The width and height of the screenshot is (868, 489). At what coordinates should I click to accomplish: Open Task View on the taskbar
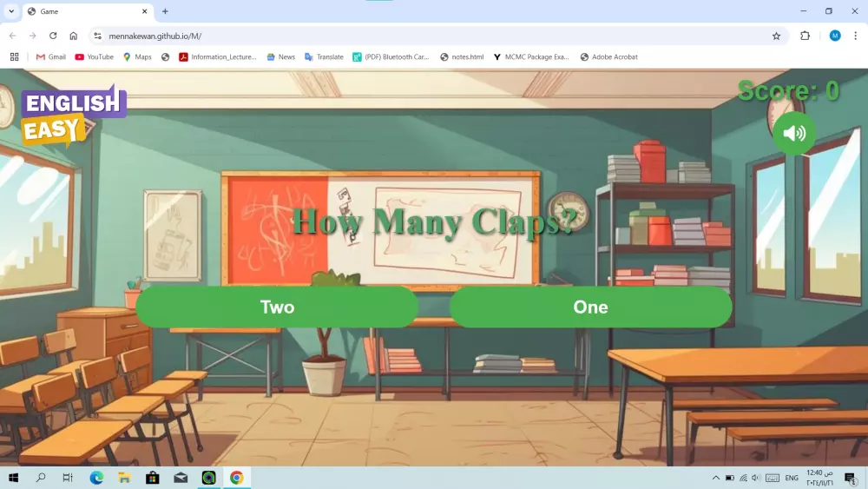point(68,478)
